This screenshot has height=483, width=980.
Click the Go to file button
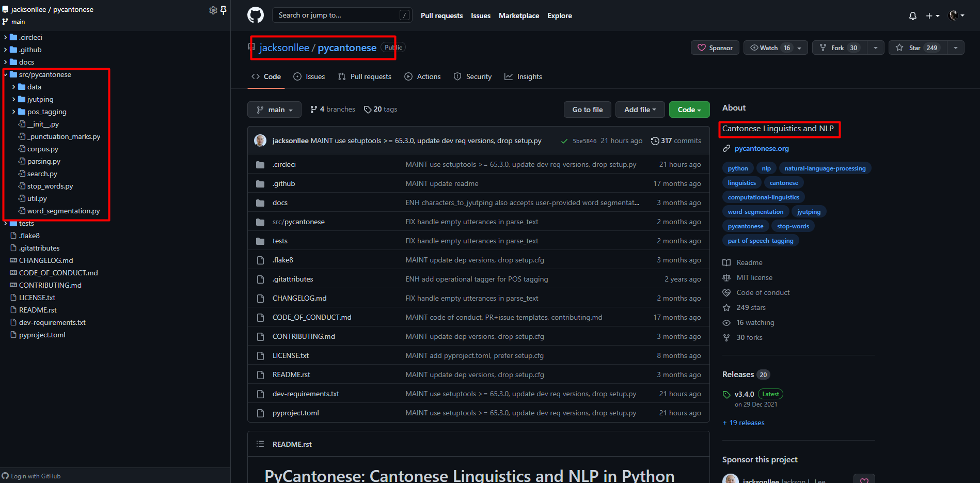coord(588,110)
